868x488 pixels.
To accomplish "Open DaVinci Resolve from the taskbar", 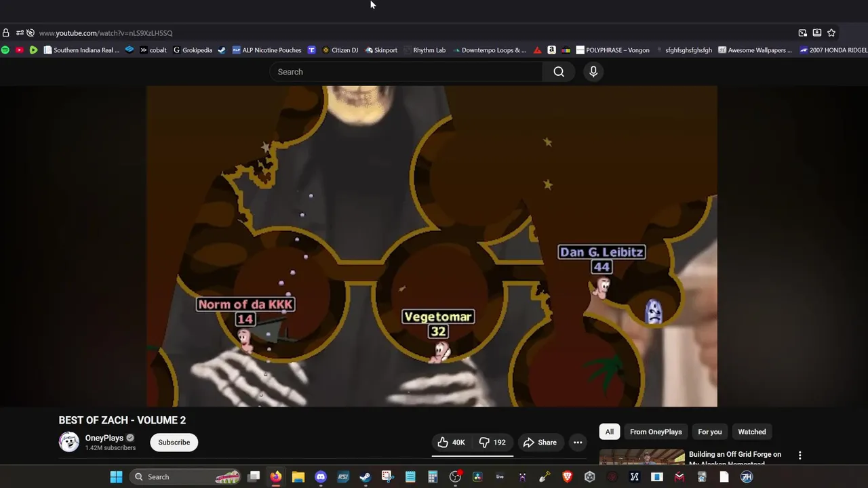I will (x=477, y=477).
